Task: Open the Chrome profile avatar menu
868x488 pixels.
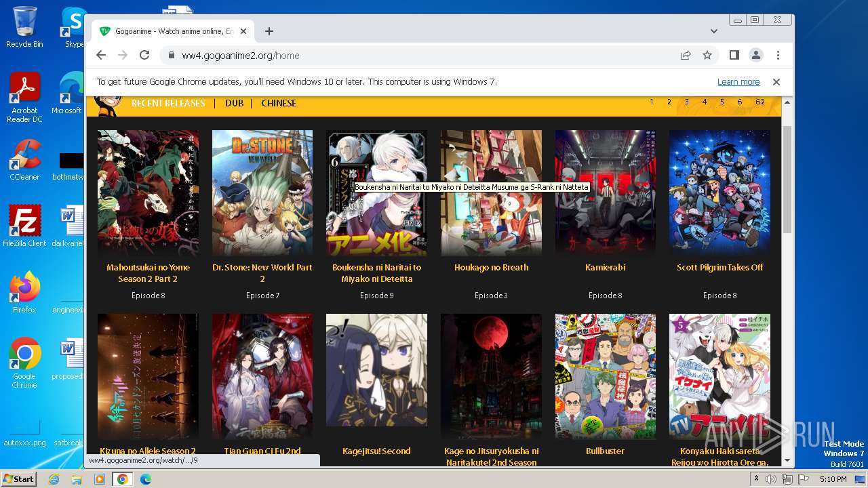Action: tap(755, 55)
